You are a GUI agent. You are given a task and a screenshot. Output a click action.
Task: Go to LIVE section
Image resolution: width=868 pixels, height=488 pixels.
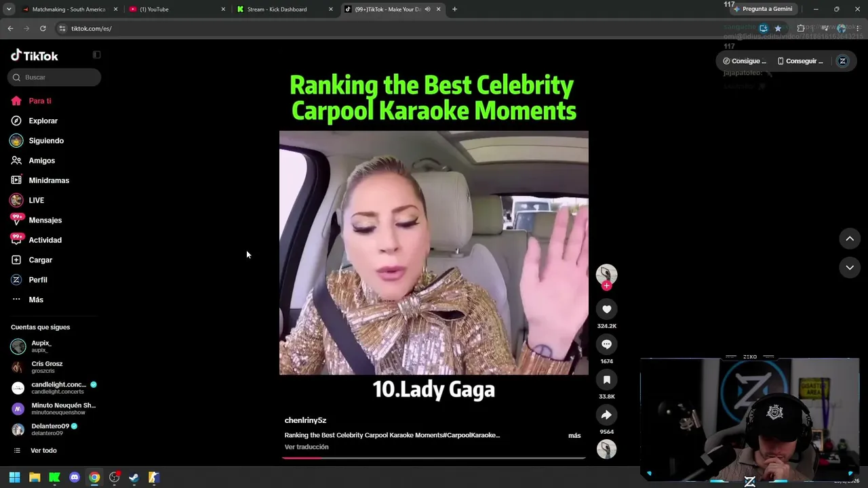click(x=36, y=201)
